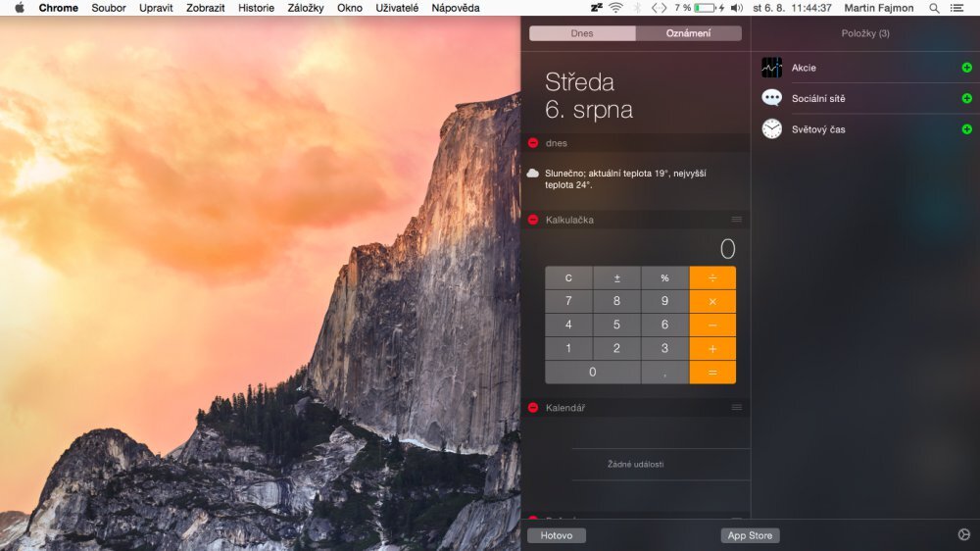Remove the Kalendář widget with red minus
The width and height of the screenshot is (980, 551).
point(533,407)
